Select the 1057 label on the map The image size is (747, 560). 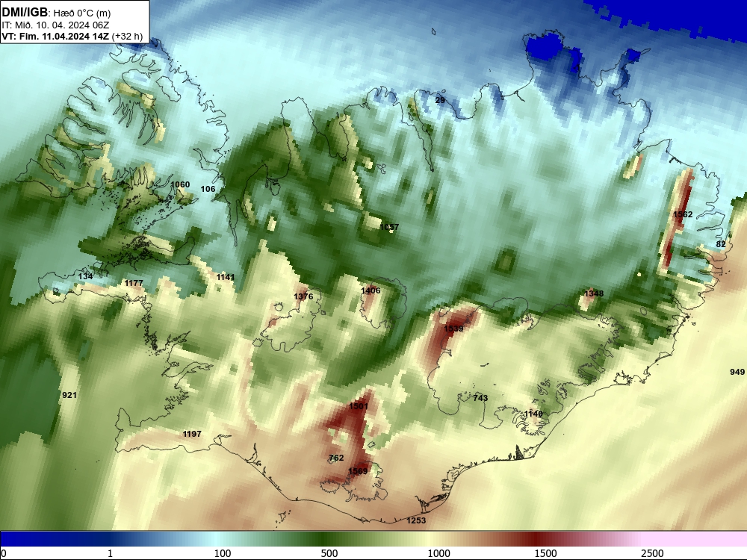(389, 227)
